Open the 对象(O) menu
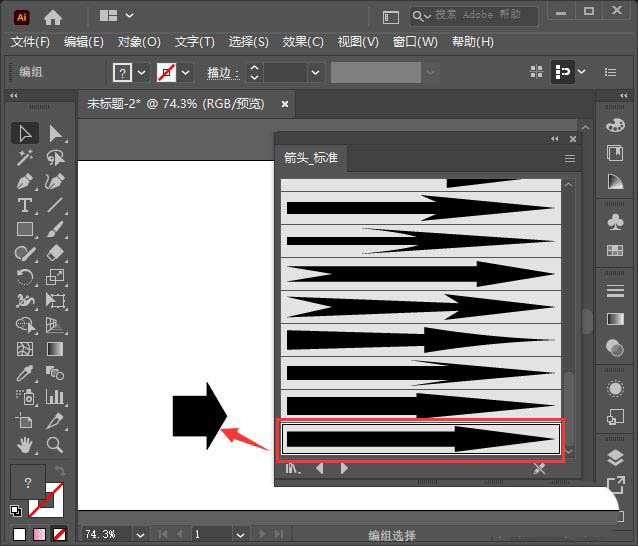Image resolution: width=638 pixels, height=546 pixels. (x=139, y=41)
